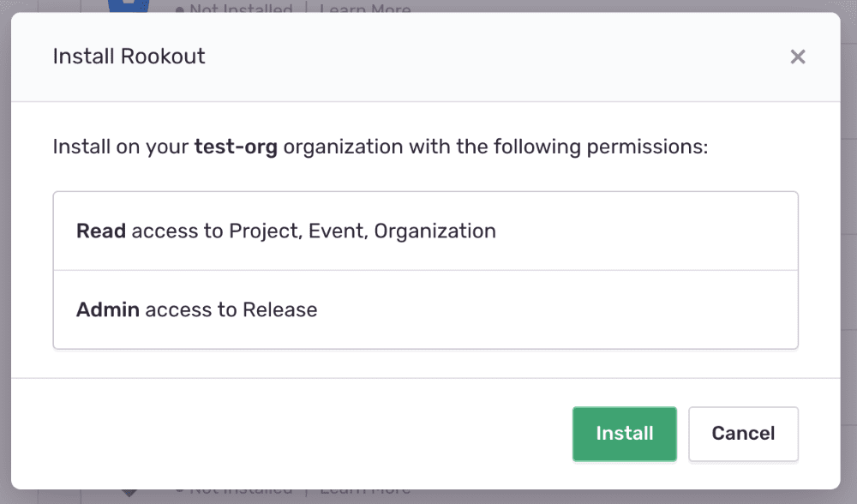Click the X close icon in the dialog header

798,57
